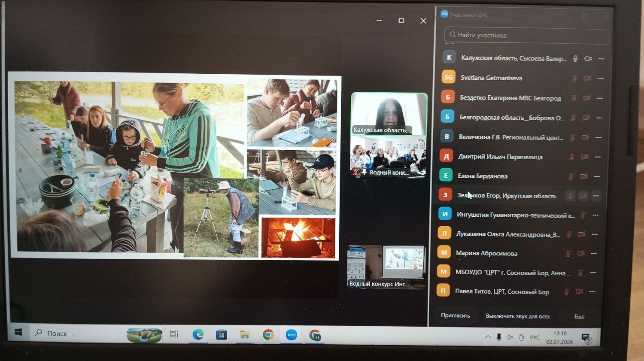Toggle microphone for Svetlana Getmantseva
The image size is (644, 361).
tap(574, 78)
